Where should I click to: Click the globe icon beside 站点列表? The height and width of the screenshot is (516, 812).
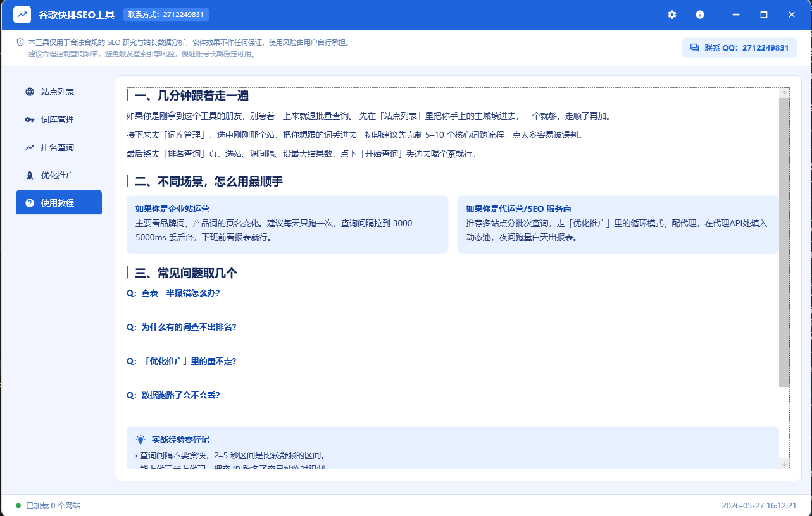(x=30, y=92)
